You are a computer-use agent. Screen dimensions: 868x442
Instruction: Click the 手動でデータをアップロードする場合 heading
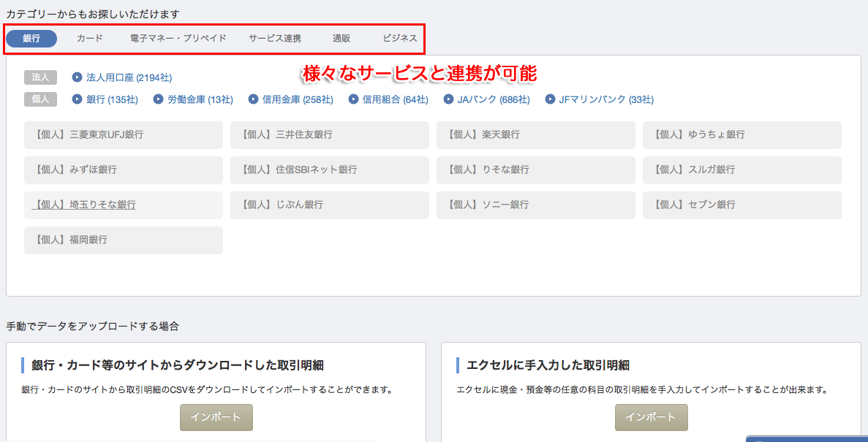point(92,326)
